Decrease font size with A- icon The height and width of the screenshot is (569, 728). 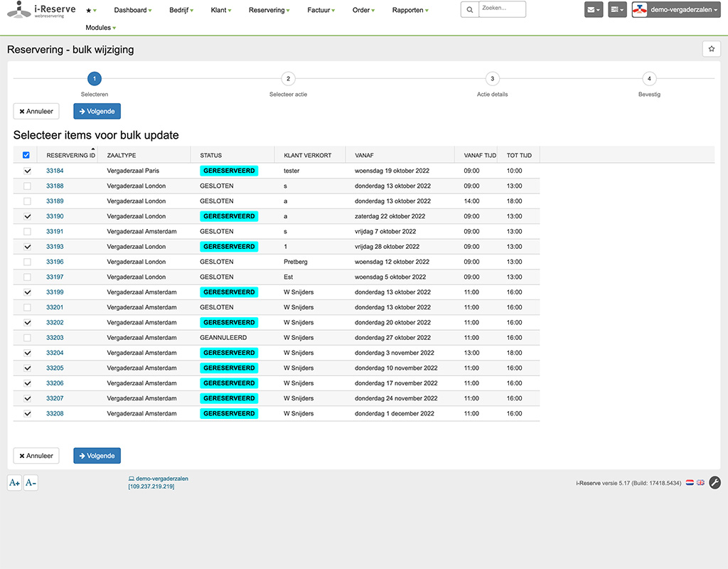(31, 483)
